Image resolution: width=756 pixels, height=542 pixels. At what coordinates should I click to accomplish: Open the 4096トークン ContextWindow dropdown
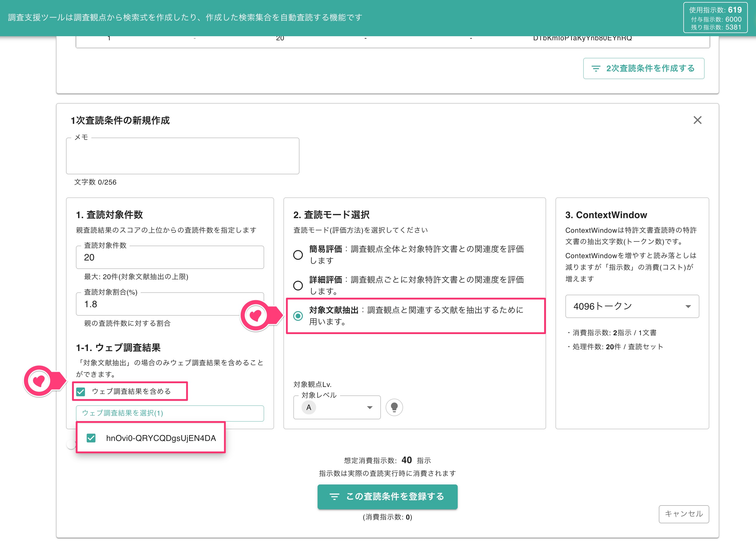632,306
